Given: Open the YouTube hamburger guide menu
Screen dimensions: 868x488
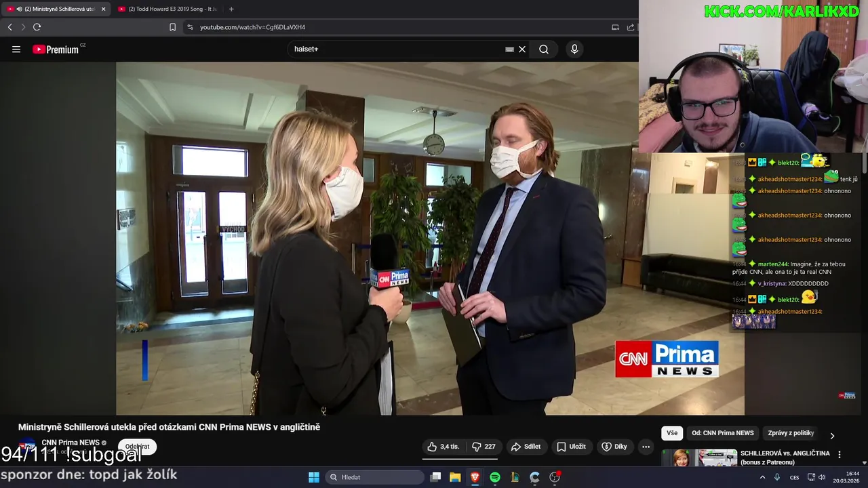Looking at the screenshot, I should point(16,49).
